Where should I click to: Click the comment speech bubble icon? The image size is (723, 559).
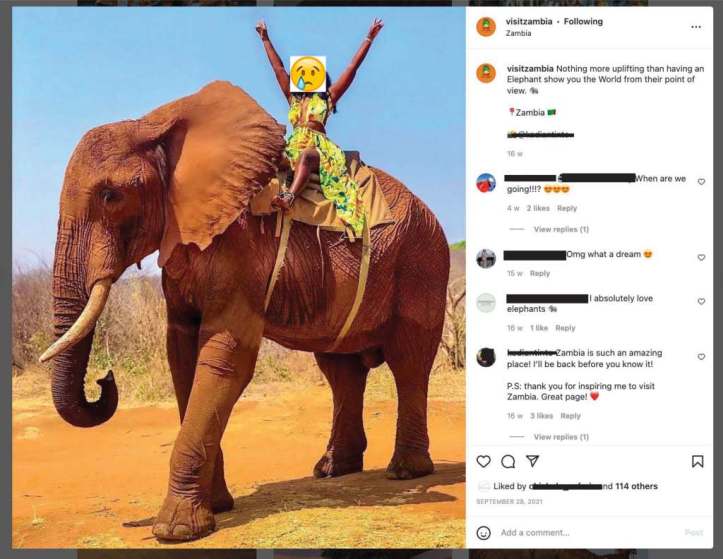[x=508, y=461]
